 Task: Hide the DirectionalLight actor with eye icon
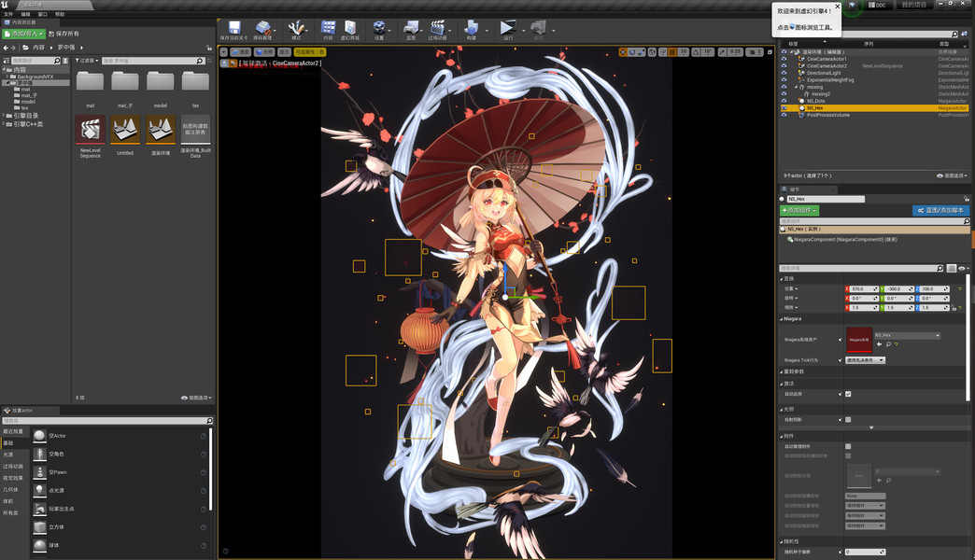click(784, 73)
